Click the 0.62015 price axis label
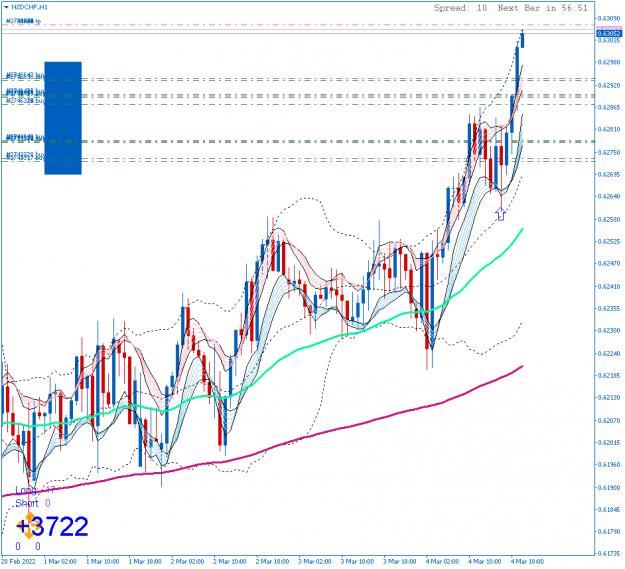The height and width of the screenshot is (569, 625). (x=609, y=443)
